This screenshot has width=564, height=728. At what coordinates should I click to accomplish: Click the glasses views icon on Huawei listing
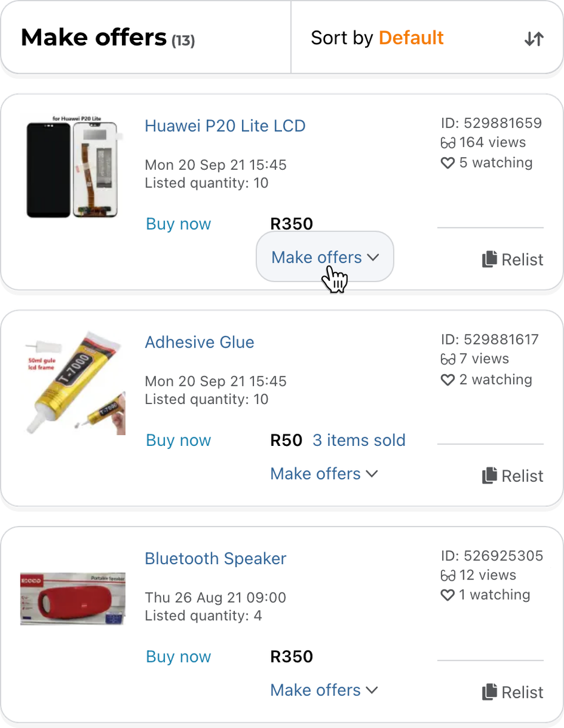448,143
